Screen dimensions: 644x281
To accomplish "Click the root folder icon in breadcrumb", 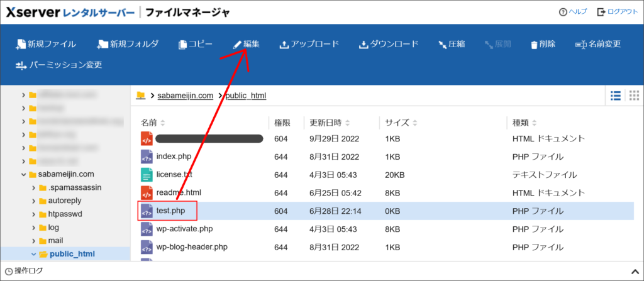I will click(141, 96).
